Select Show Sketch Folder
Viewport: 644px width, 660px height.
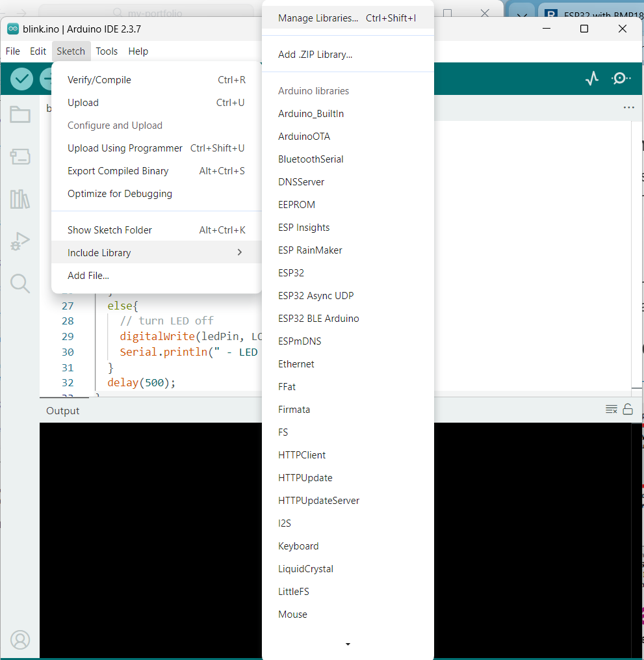click(x=157, y=230)
